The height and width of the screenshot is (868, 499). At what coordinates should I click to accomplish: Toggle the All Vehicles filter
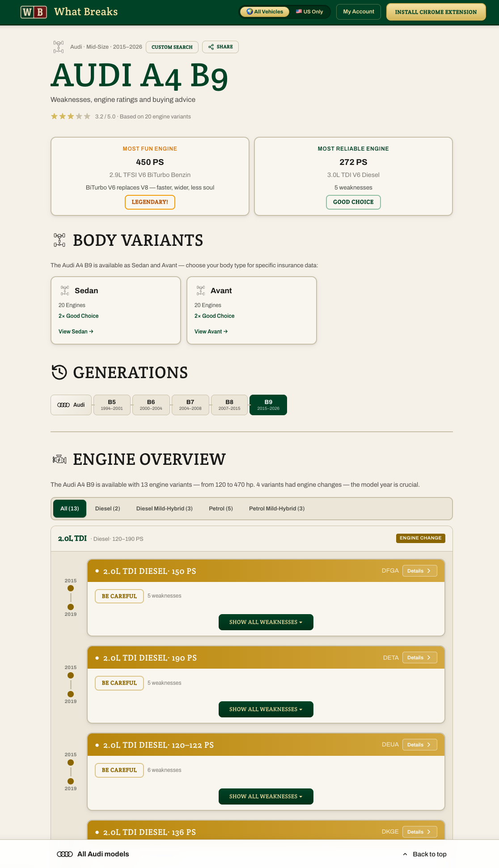[265, 12]
